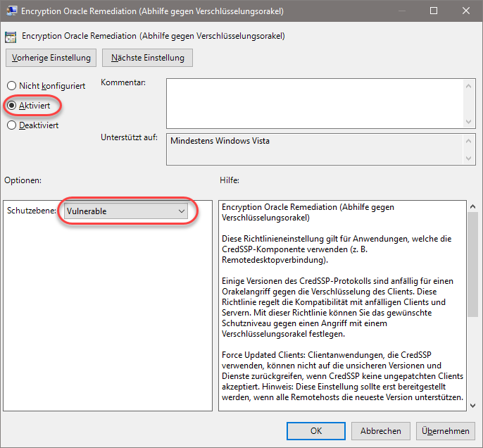Open the Schutzebene dropdown showing Vulnerable
This screenshot has width=483, height=448.
point(126,211)
